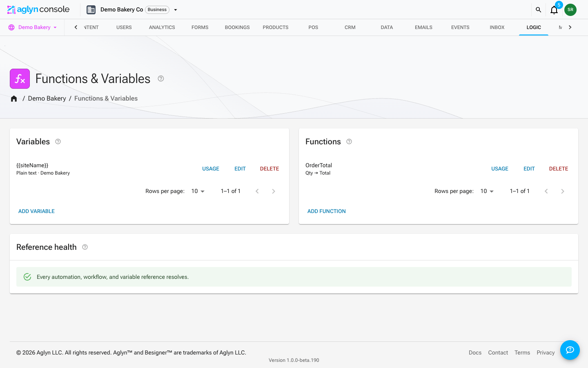Open the SR user avatar menu
Viewport: 588px width, 368px height.
[570, 10]
